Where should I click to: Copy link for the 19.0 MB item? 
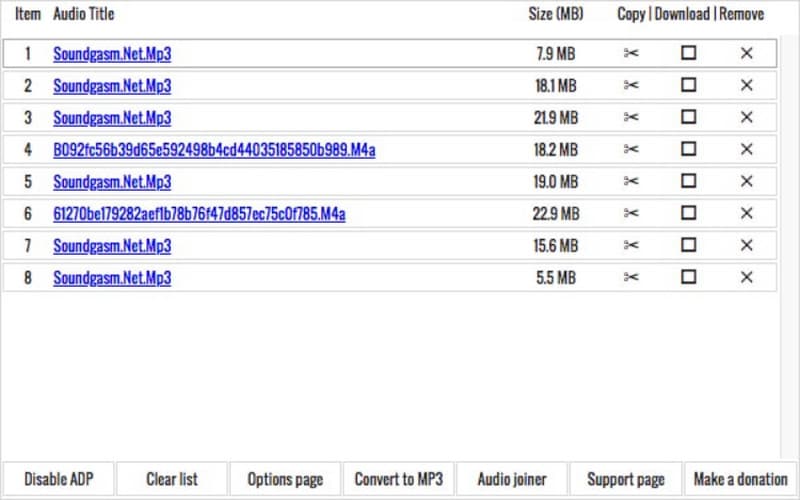(631, 181)
